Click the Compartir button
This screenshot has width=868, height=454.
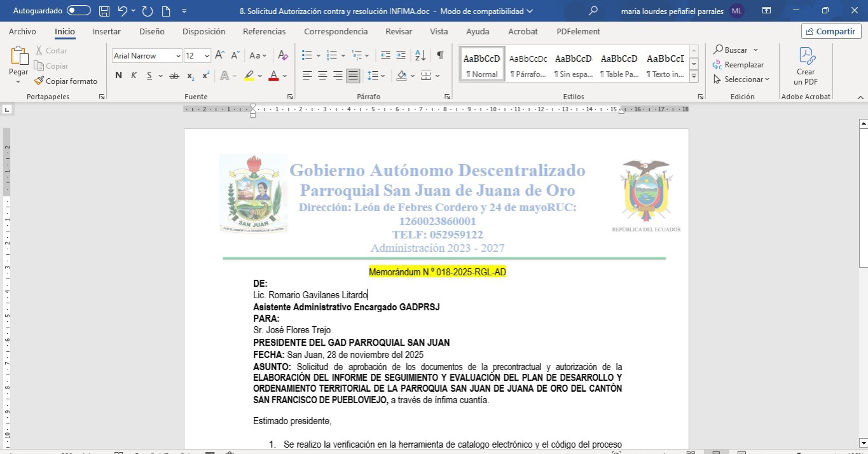829,31
